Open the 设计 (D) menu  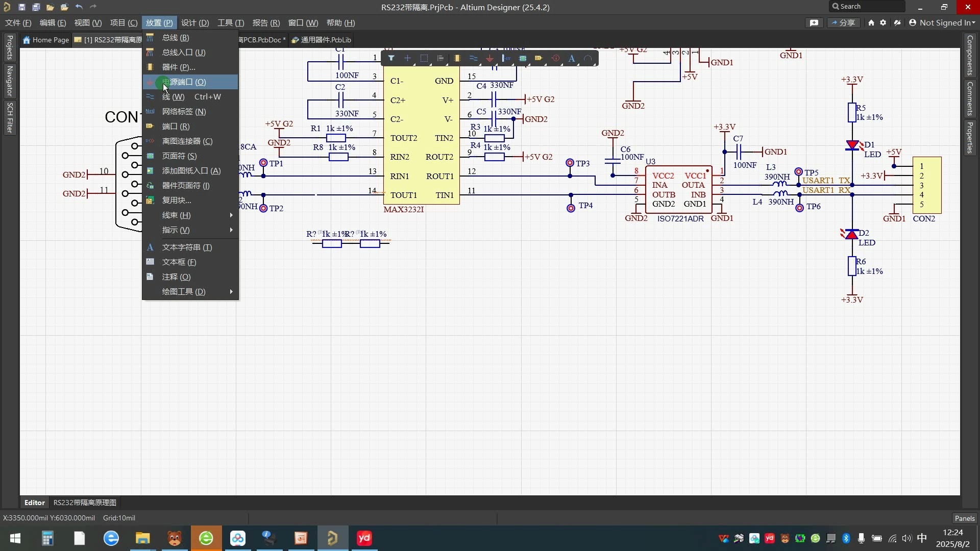[195, 23]
